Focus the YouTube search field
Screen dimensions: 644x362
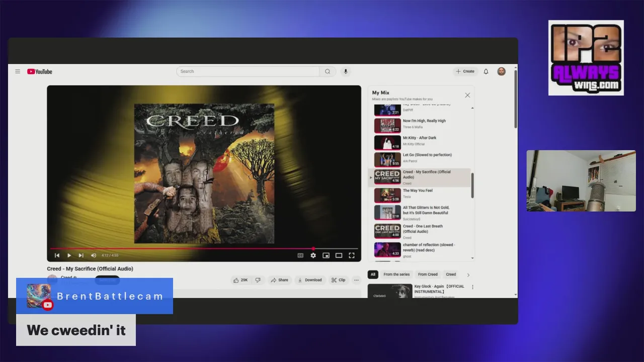click(248, 71)
